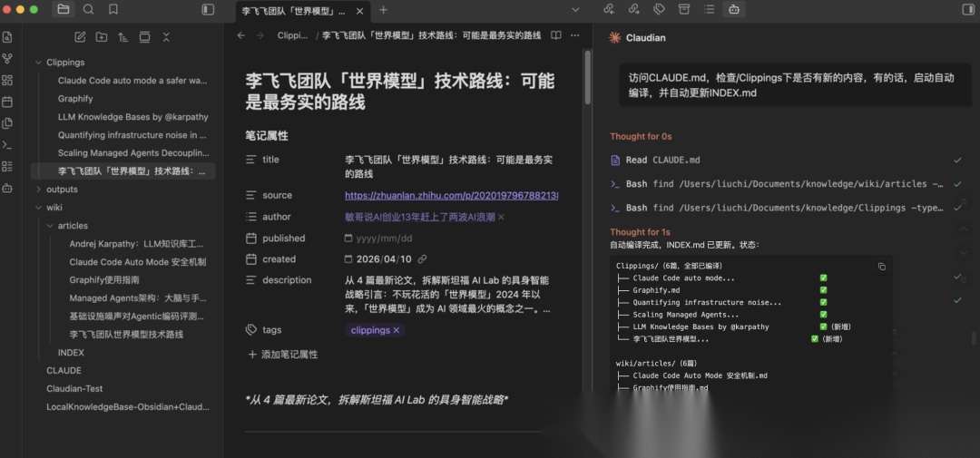Collapse all folders in file explorer

166,37
